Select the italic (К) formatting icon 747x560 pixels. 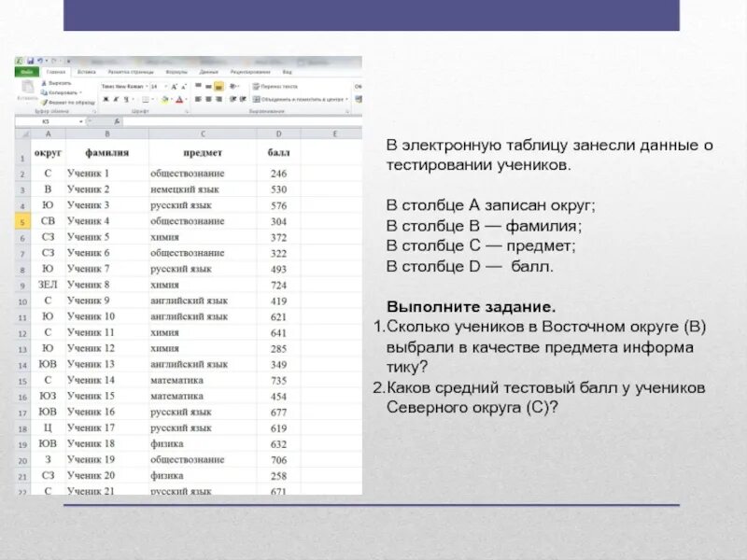pyautogui.click(x=116, y=99)
